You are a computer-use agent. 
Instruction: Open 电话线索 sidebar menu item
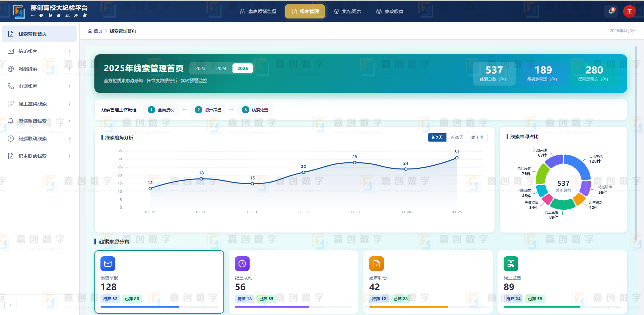tap(39, 86)
